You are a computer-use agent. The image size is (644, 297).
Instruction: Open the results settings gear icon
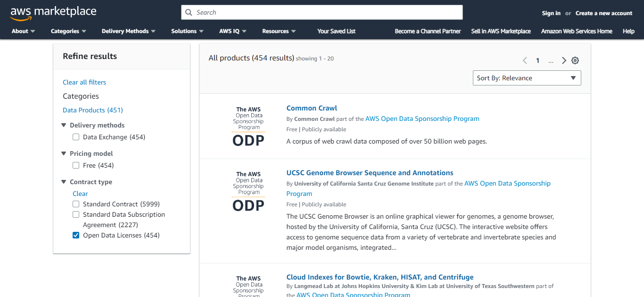click(575, 60)
